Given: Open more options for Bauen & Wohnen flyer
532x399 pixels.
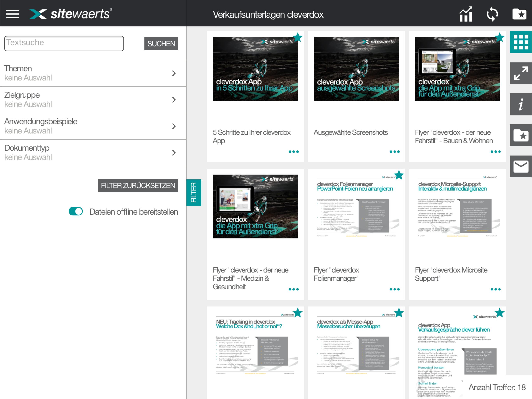Looking at the screenshot, I should pyautogui.click(x=496, y=152).
